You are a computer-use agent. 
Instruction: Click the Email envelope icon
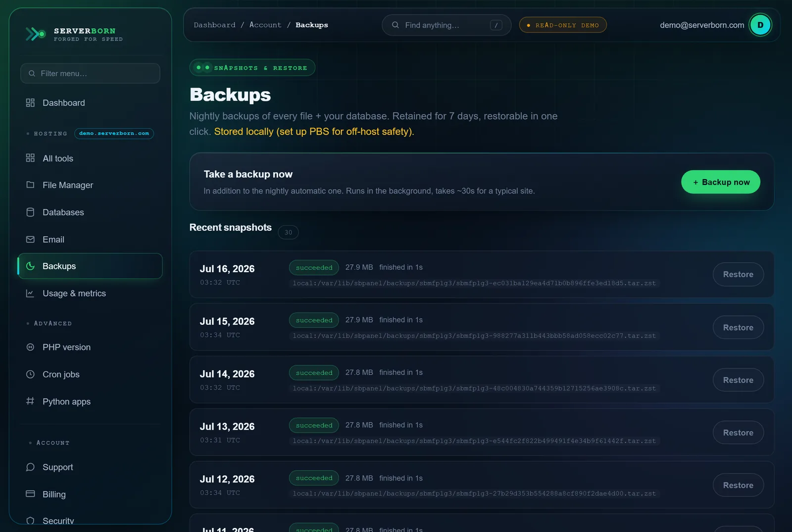[30, 239]
